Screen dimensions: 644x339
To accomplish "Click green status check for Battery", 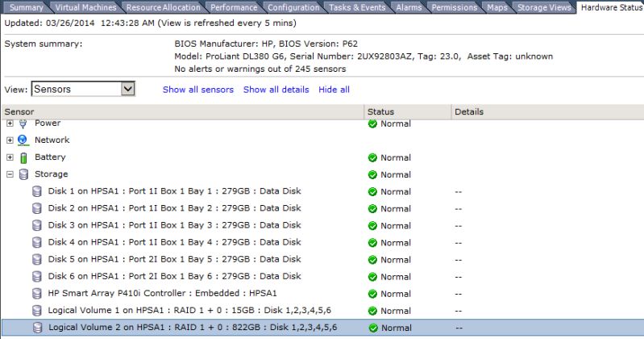I will [372, 157].
